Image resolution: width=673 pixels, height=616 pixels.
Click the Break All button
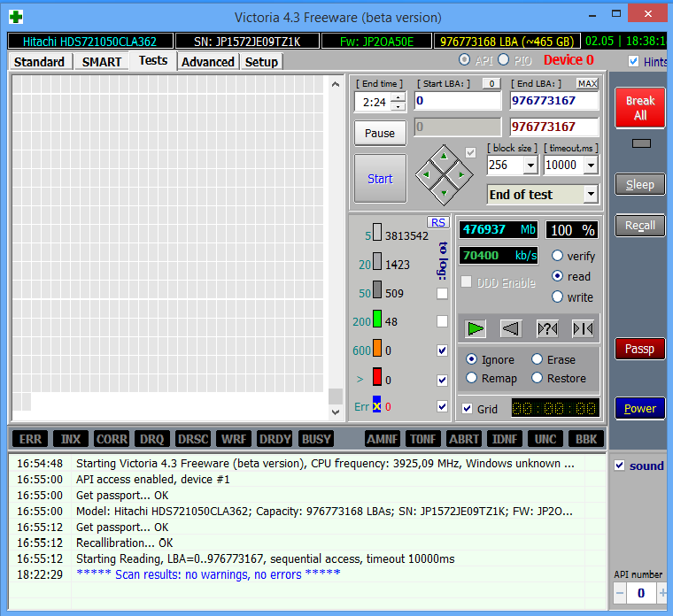pyautogui.click(x=640, y=108)
